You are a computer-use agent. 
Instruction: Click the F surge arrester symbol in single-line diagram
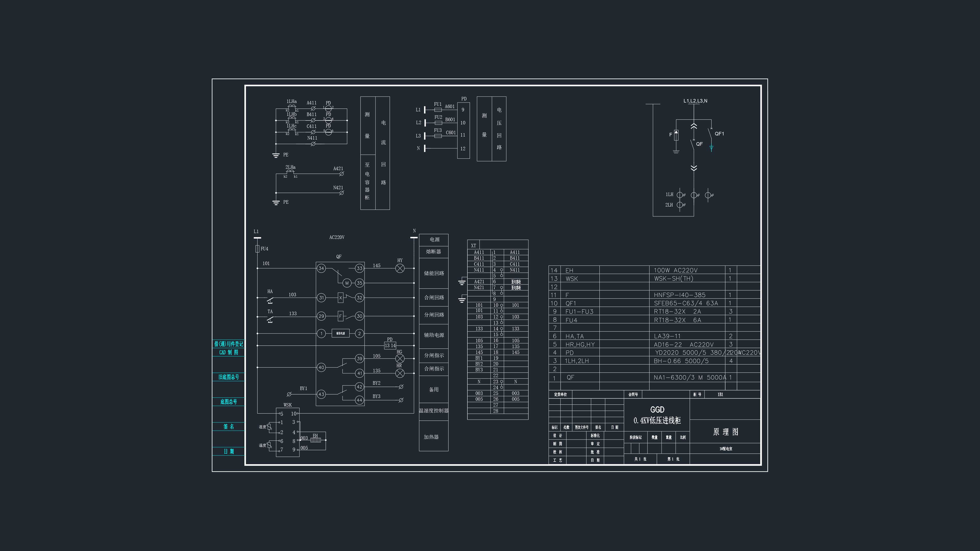tap(676, 135)
